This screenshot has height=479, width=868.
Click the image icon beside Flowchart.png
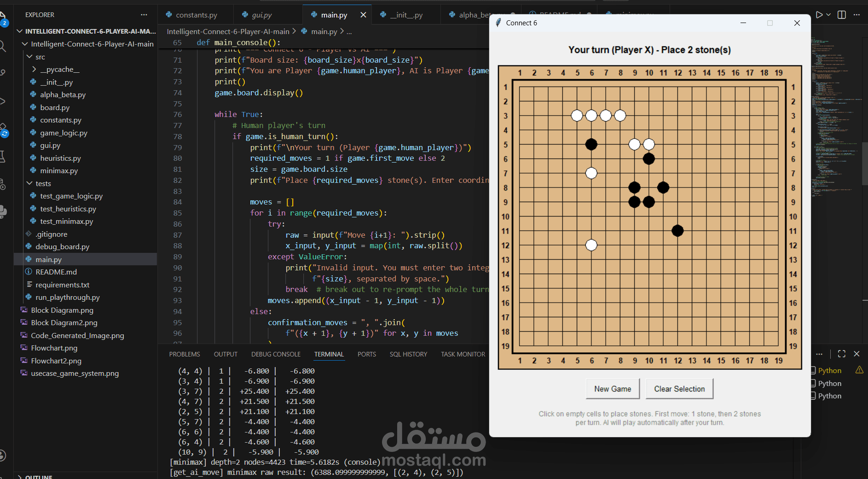pyautogui.click(x=24, y=348)
